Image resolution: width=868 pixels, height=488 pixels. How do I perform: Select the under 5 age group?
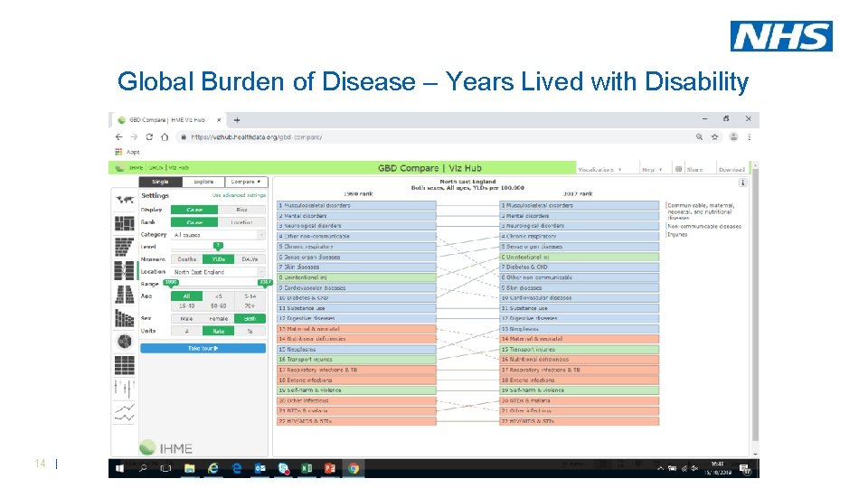(x=218, y=296)
